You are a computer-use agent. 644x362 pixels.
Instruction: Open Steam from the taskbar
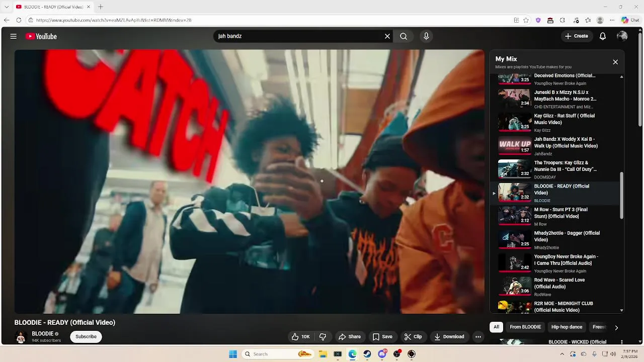[367, 354]
